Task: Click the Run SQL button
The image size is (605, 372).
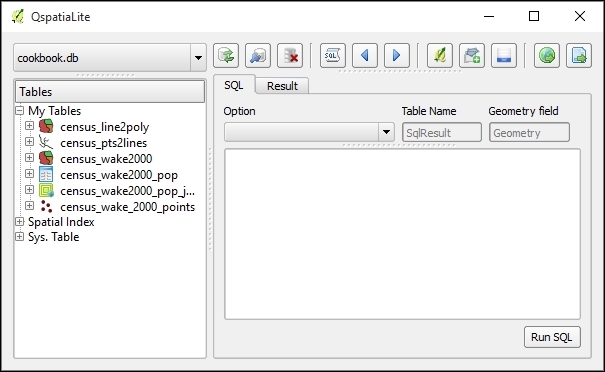Action: [552, 337]
